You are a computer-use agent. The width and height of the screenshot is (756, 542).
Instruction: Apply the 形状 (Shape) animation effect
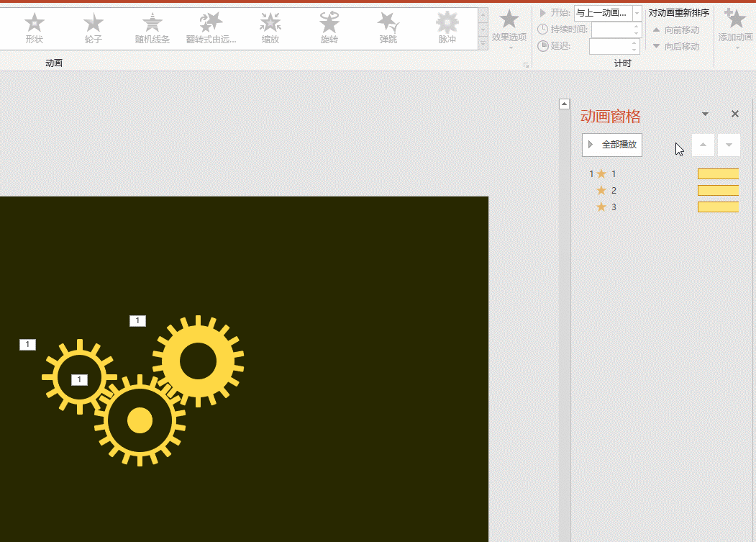[x=35, y=28]
